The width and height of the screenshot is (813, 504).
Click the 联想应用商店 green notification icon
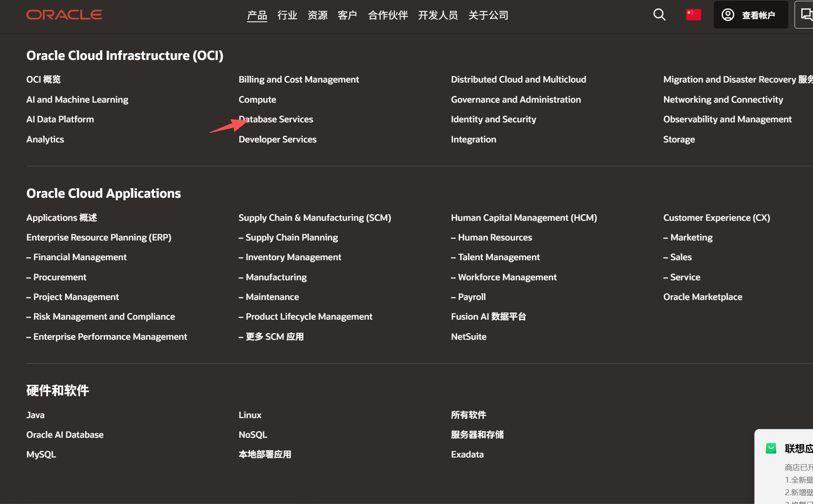[772, 448]
